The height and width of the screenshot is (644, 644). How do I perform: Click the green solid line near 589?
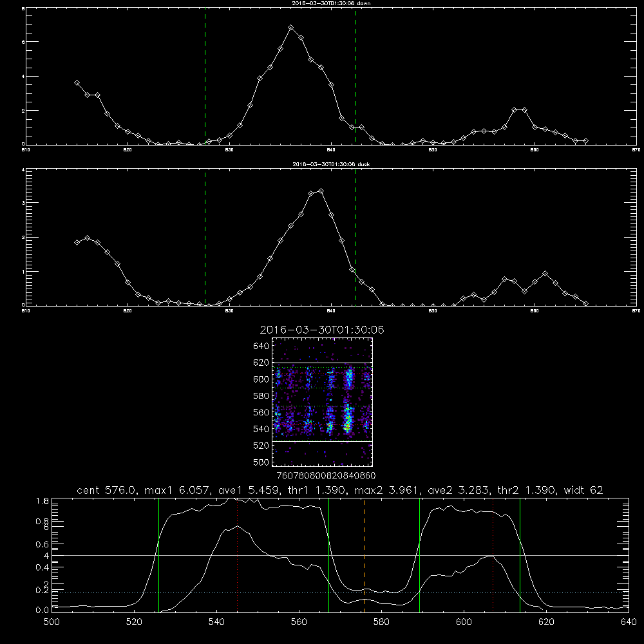click(x=419, y=555)
